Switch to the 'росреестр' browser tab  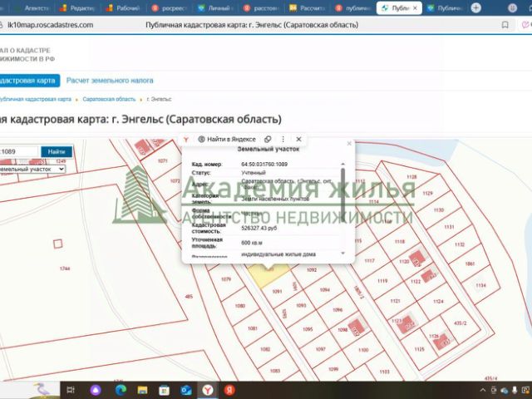pyautogui.click(x=169, y=7)
